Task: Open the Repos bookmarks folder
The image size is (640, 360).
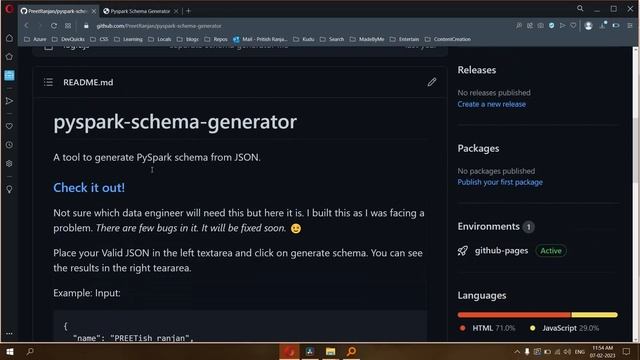Action: 216,39
